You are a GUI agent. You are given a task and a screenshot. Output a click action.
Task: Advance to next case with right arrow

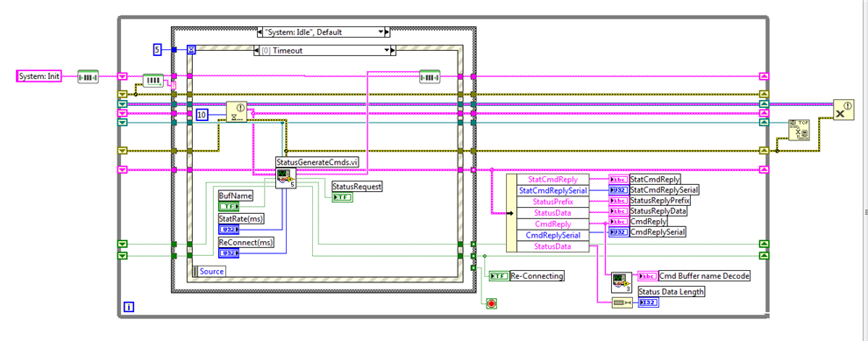pos(387,32)
